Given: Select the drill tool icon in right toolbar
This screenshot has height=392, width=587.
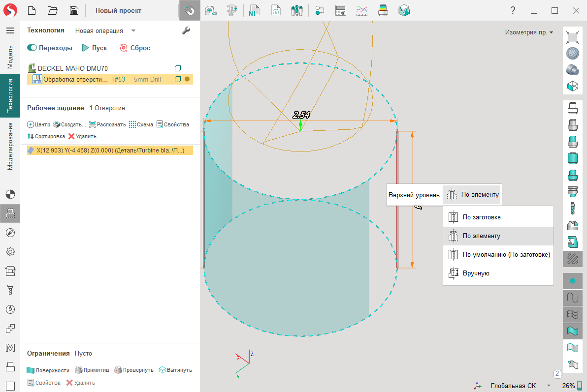Looking at the screenshot, I should 572,208.
